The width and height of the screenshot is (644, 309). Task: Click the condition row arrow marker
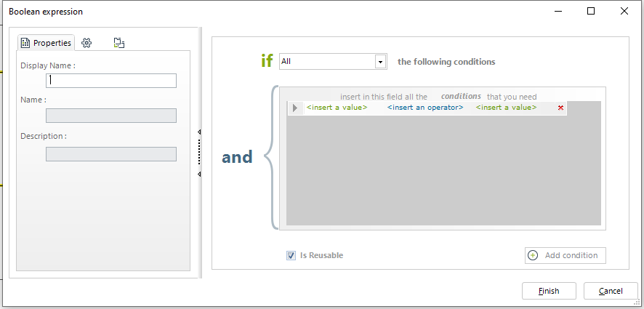(x=295, y=108)
